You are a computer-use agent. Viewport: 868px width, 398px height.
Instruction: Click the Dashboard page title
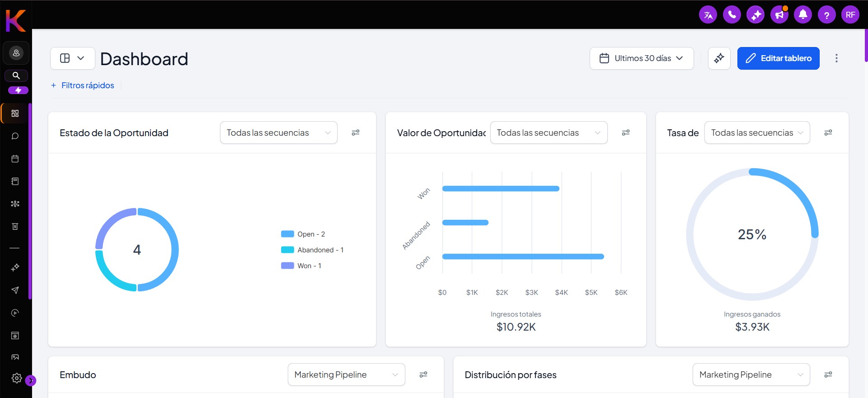144,59
